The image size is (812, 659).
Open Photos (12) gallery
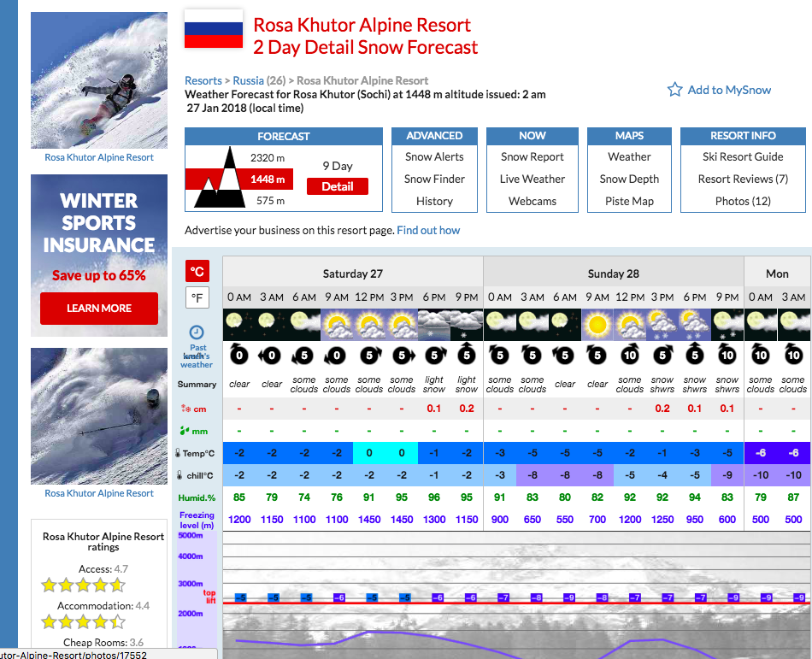[x=743, y=201]
